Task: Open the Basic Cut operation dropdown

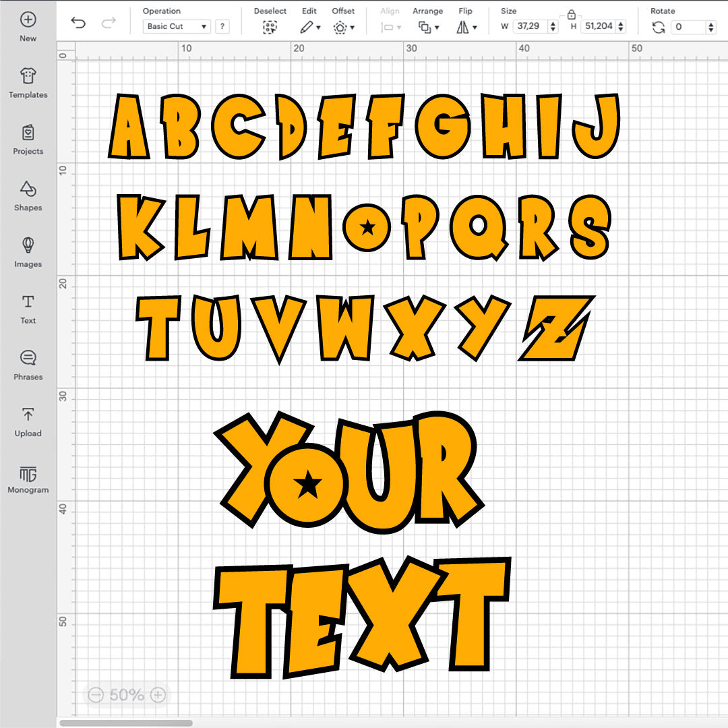Action: click(175, 26)
